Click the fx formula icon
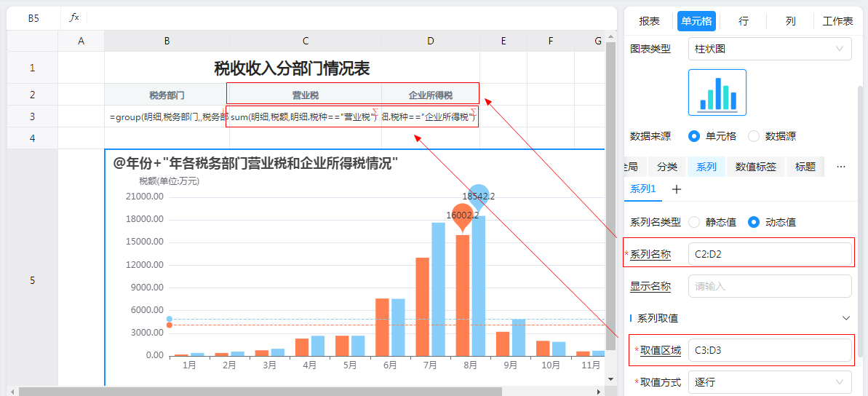The height and width of the screenshot is (396, 868). pyautogui.click(x=73, y=18)
